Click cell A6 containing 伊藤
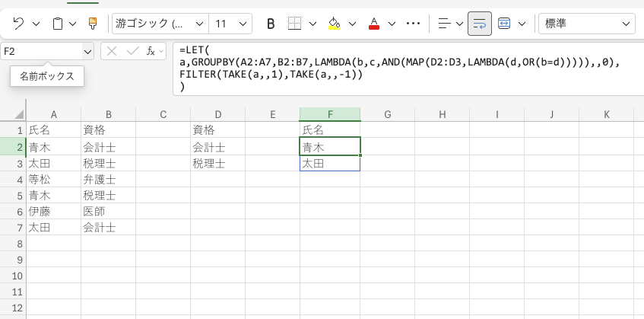 tap(54, 212)
